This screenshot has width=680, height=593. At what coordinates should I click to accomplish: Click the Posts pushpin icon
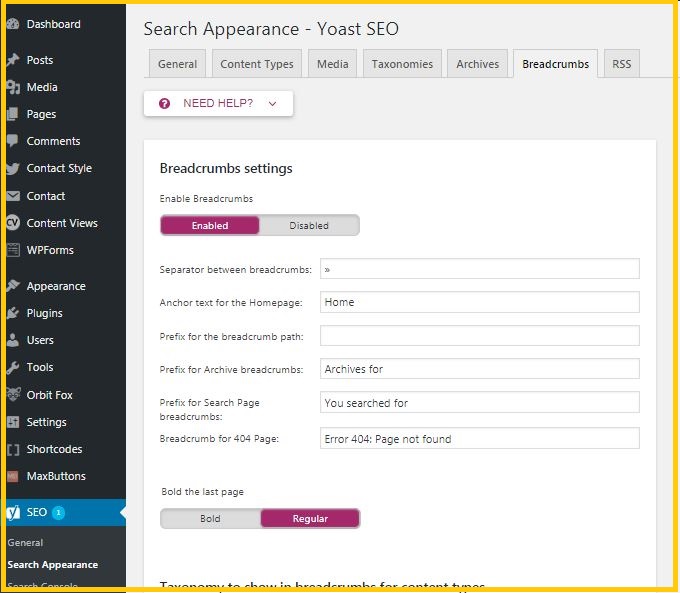tap(13, 60)
